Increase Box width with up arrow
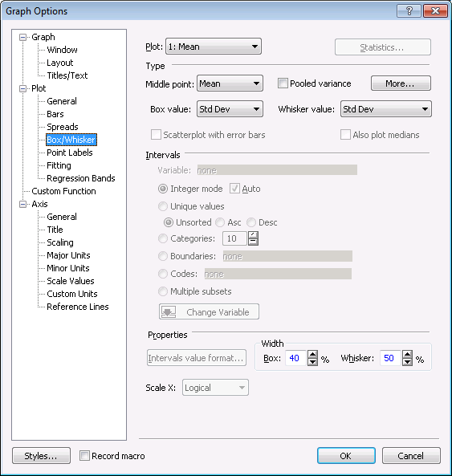 (x=312, y=354)
